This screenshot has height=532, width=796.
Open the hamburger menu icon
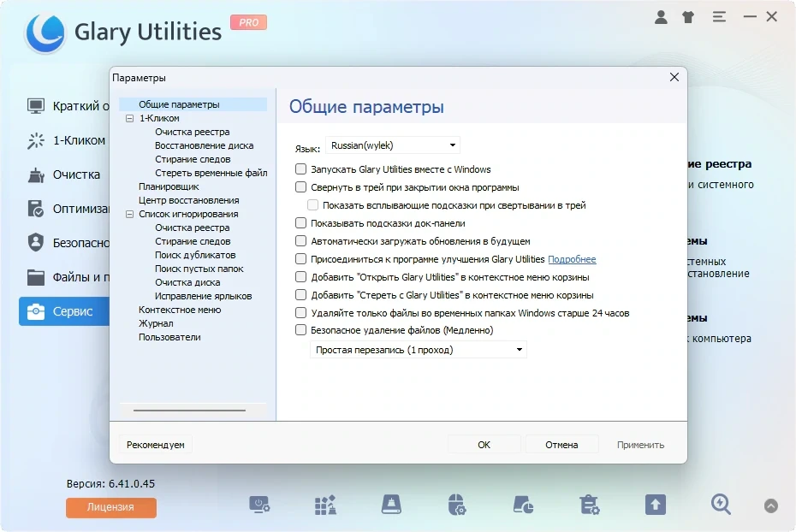[x=719, y=17]
